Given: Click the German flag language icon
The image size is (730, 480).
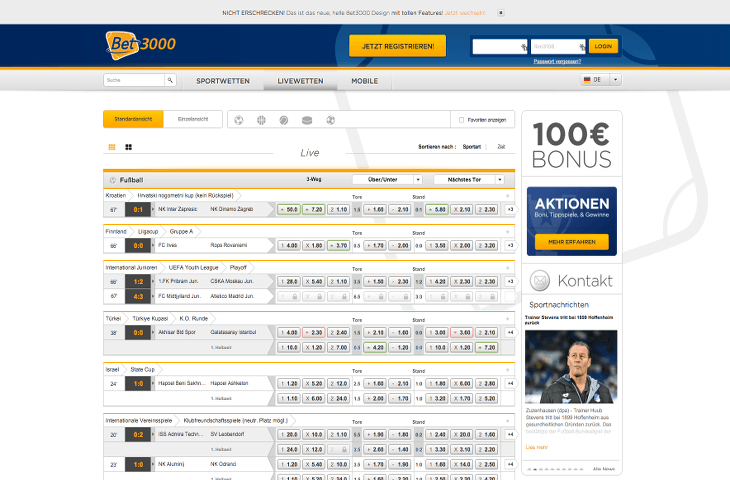Looking at the screenshot, I should (587, 80).
